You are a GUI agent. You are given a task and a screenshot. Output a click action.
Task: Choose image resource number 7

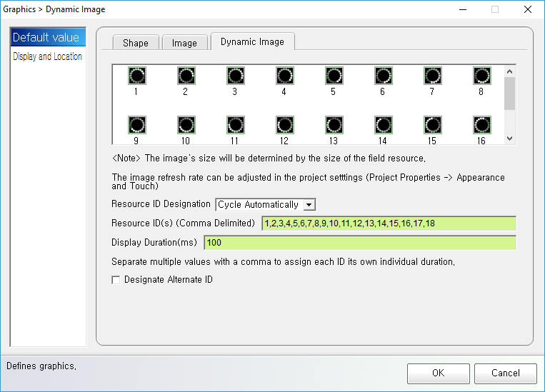pos(431,76)
